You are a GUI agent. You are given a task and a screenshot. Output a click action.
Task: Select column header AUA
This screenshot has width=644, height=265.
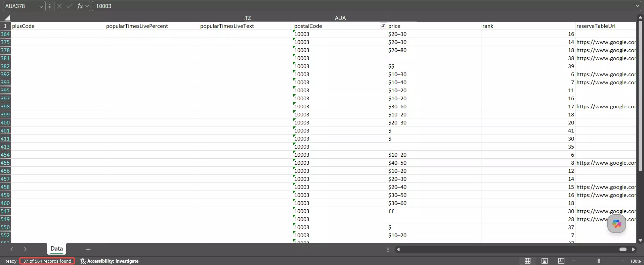340,18
